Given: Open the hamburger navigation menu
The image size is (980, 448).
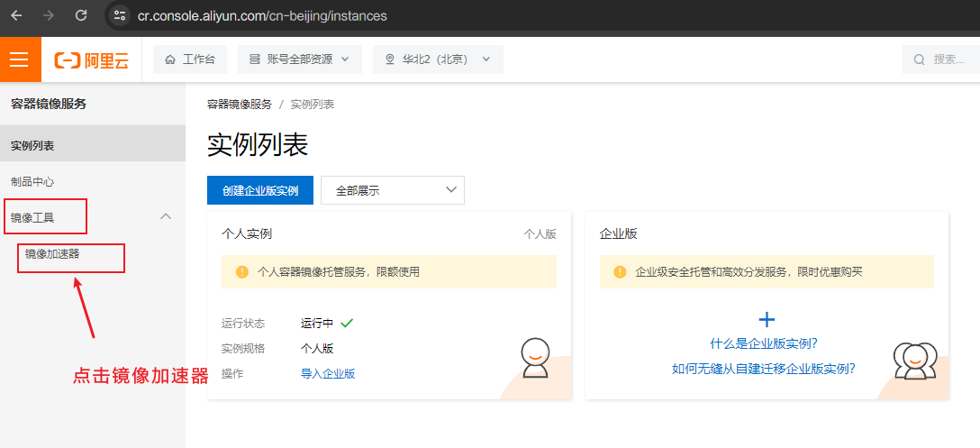Looking at the screenshot, I should tap(20, 59).
